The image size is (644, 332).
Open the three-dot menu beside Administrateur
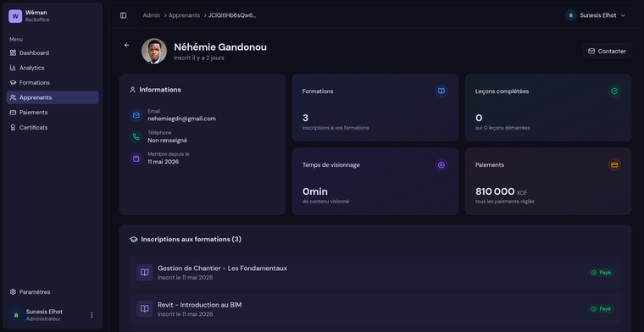[x=92, y=315]
